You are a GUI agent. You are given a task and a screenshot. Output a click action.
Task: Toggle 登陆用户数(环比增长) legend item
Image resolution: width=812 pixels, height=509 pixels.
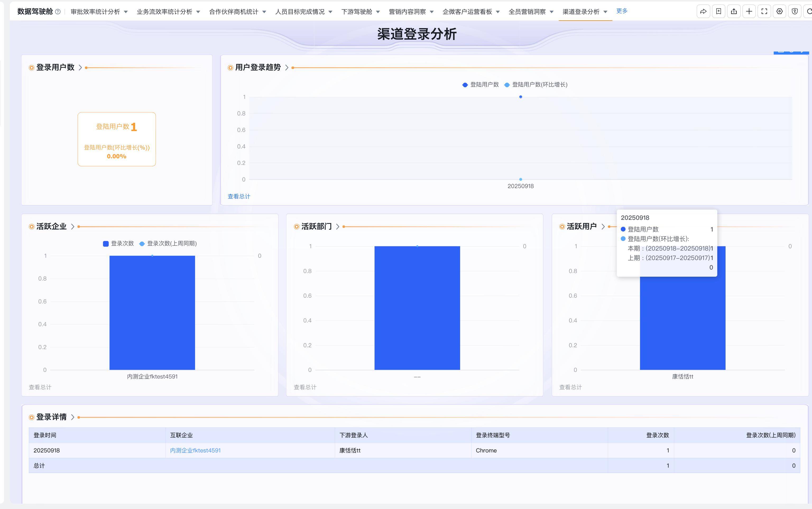(536, 85)
